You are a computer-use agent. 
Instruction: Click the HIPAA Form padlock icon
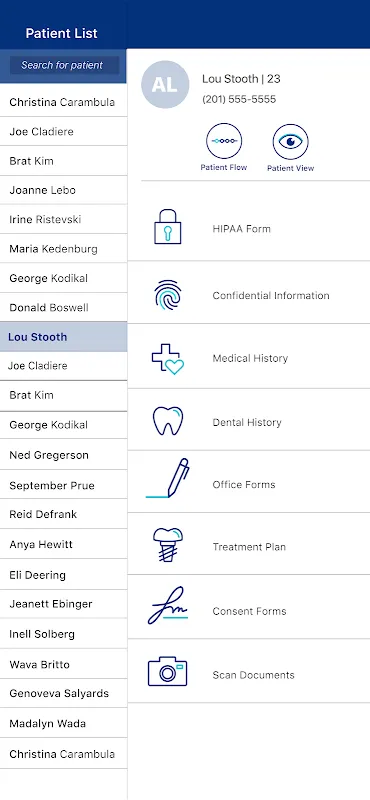coord(168,227)
